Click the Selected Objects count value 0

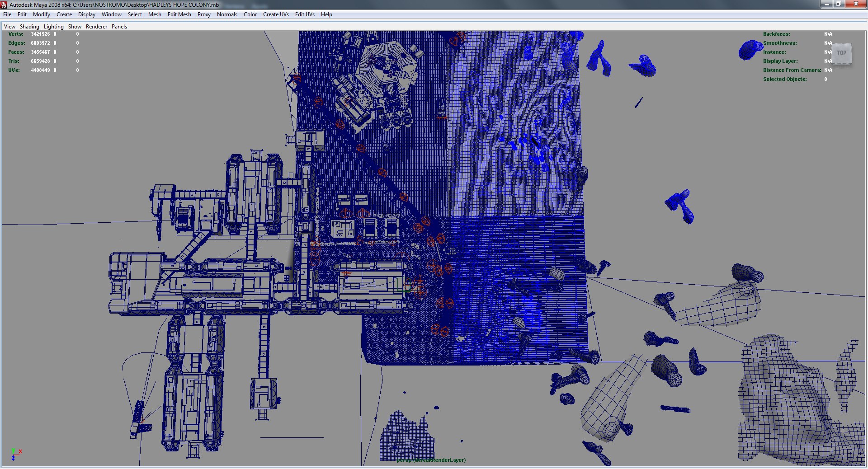826,79
